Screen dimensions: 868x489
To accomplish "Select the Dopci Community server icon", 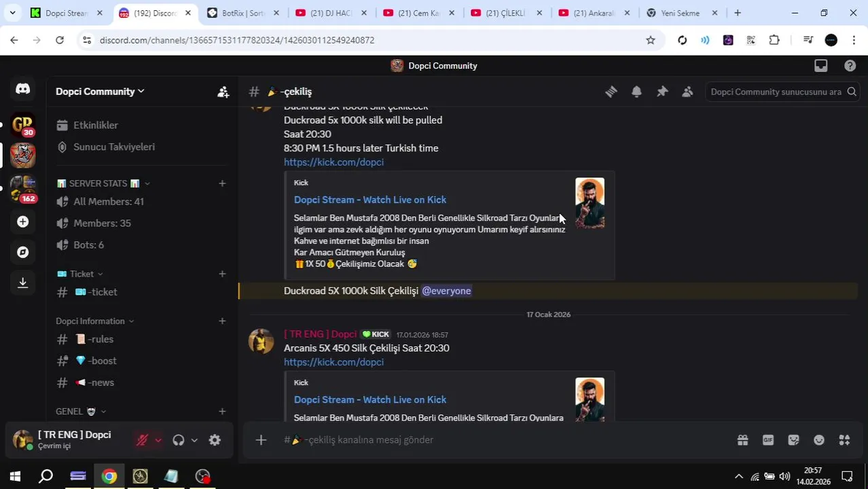I will [22, 155].
